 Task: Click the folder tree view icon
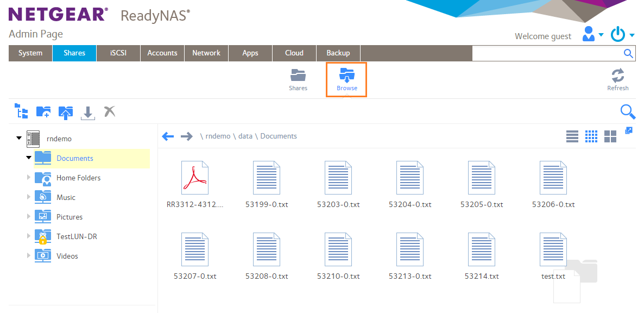click(x=21, y=112)
